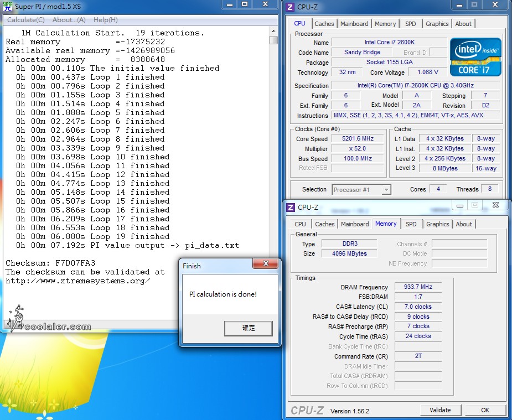Image resolution: width=512 pixels, height=420 pixels.
Task: Click the horizontal scroll-left arrow in Super PI
Action: pyautogui.click(x=8, y=324)
